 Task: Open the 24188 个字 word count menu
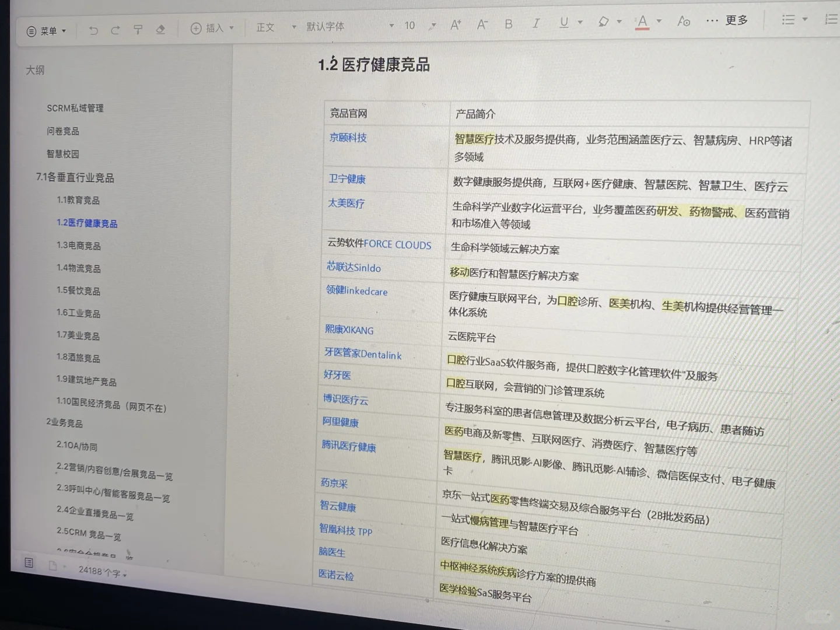103,572
